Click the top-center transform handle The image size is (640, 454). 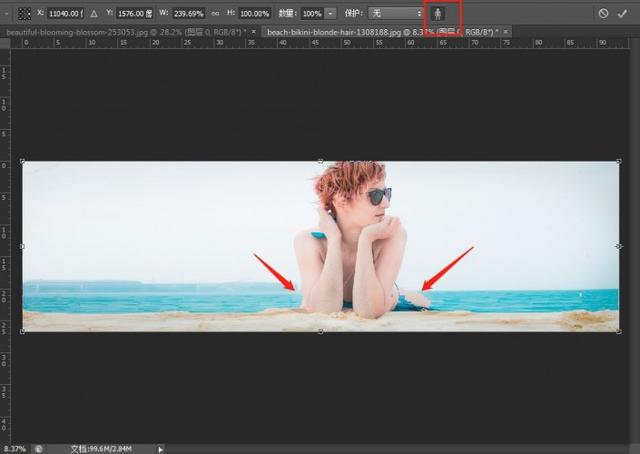tap(320, 162)
